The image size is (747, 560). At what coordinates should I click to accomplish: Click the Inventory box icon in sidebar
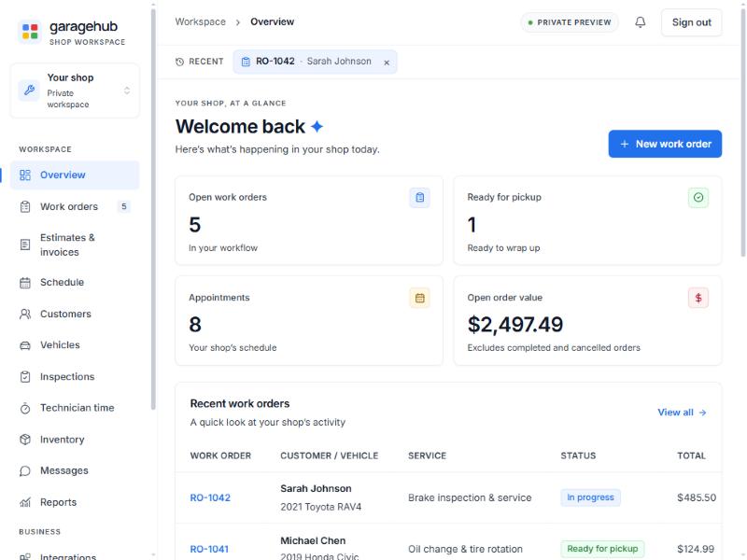click(x=25, y=440)
